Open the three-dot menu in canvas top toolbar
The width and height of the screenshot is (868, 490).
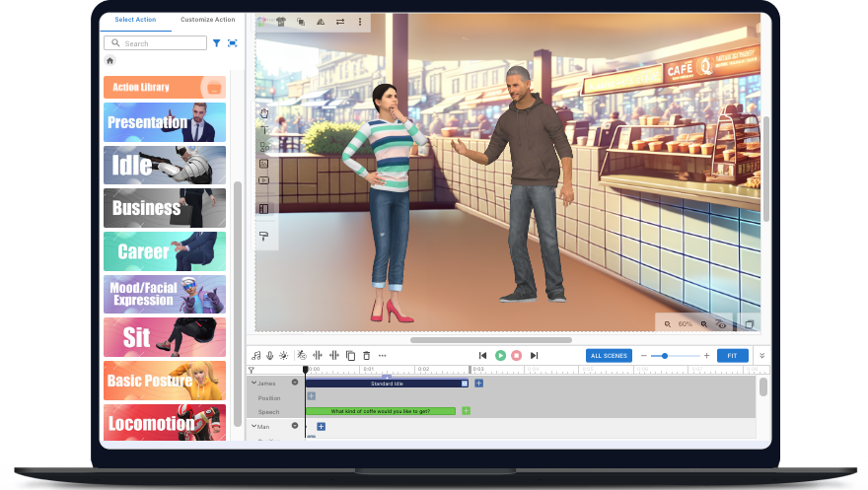point(359,21)
